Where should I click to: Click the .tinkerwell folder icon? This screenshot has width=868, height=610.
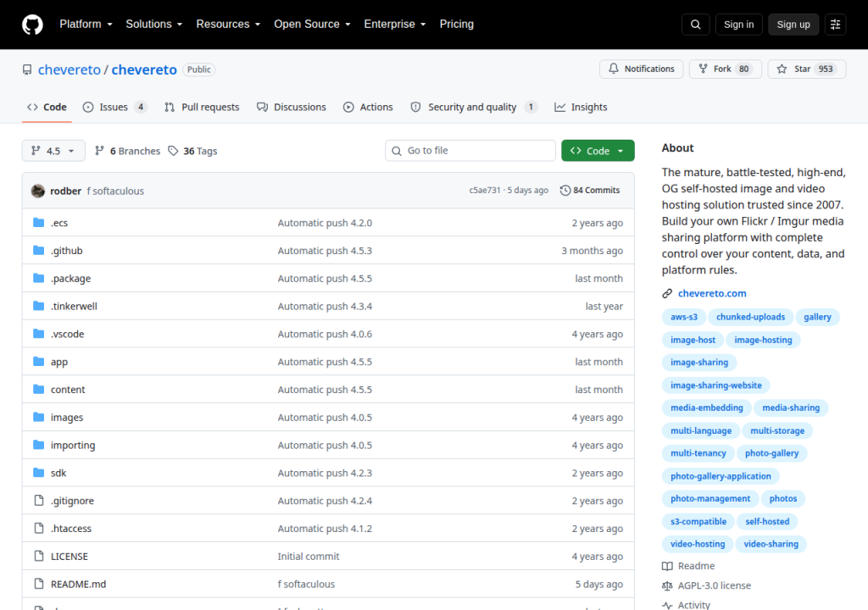pos(38,306)
